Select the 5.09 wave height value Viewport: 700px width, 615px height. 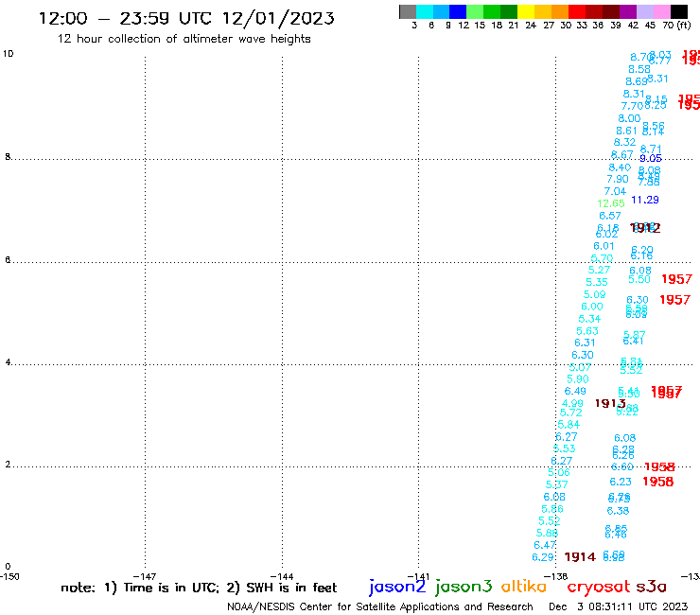pyautogui.click(x=594, y=295)
